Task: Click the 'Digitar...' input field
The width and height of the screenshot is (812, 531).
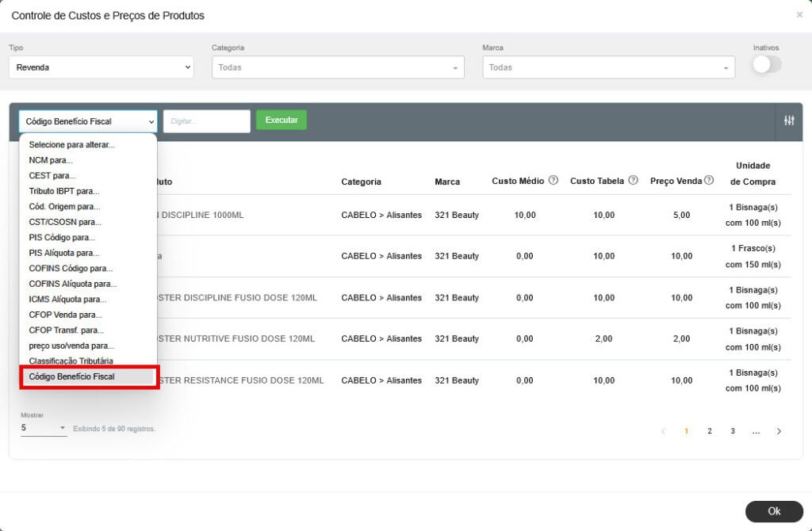Action: [x=206, y=120]
